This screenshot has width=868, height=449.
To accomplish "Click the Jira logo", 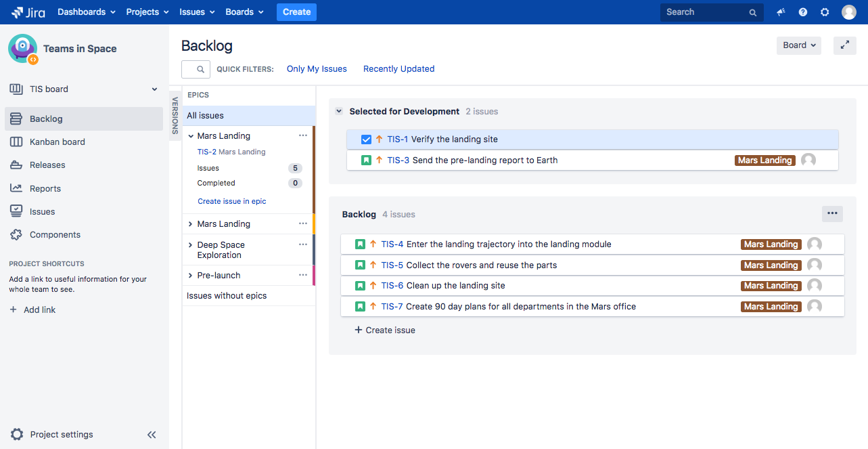I will click(28, 12).
